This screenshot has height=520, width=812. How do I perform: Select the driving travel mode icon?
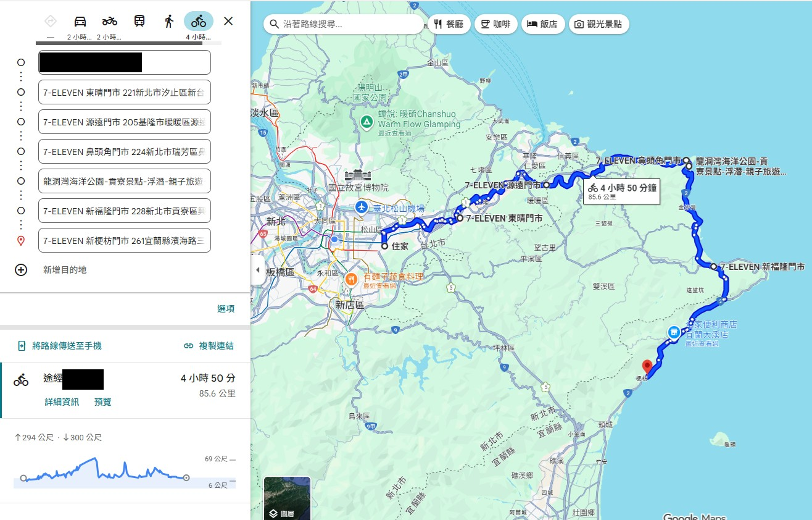pos(80,22)
